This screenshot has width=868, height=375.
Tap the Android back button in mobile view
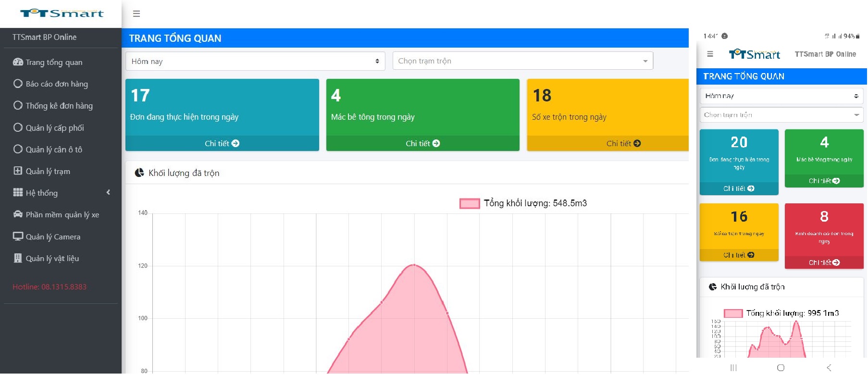829,367
